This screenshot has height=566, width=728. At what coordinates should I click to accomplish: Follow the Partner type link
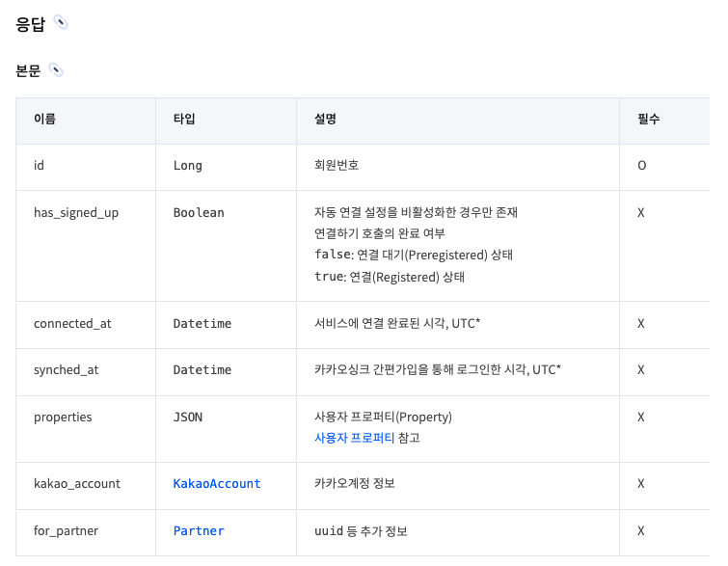pos(199,531)
